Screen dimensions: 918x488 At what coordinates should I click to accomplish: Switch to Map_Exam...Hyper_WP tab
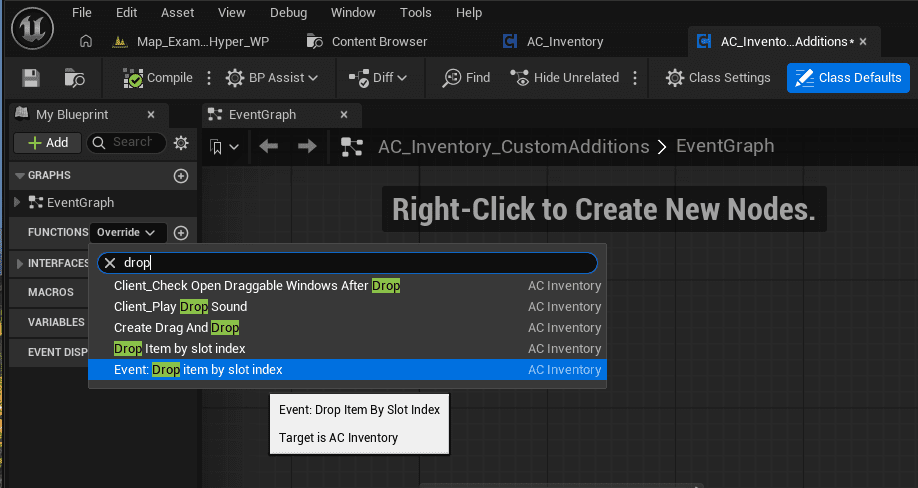tap(193, 42)
